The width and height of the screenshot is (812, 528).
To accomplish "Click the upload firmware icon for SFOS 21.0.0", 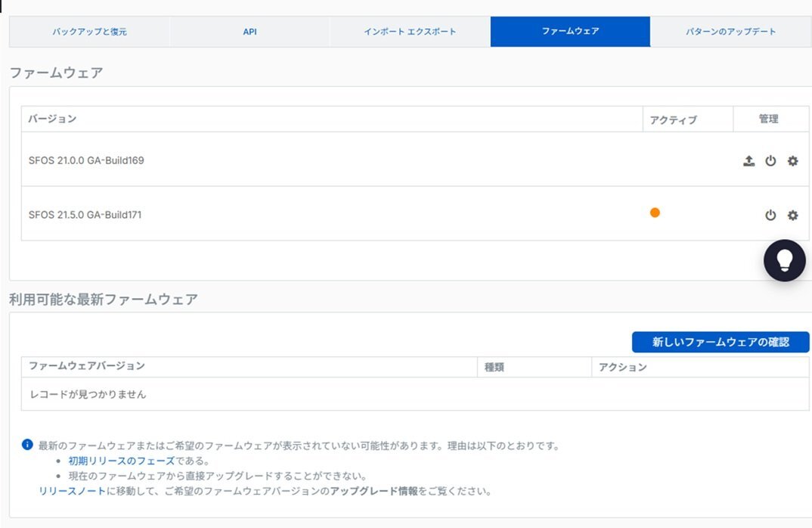I will (748, 160).
